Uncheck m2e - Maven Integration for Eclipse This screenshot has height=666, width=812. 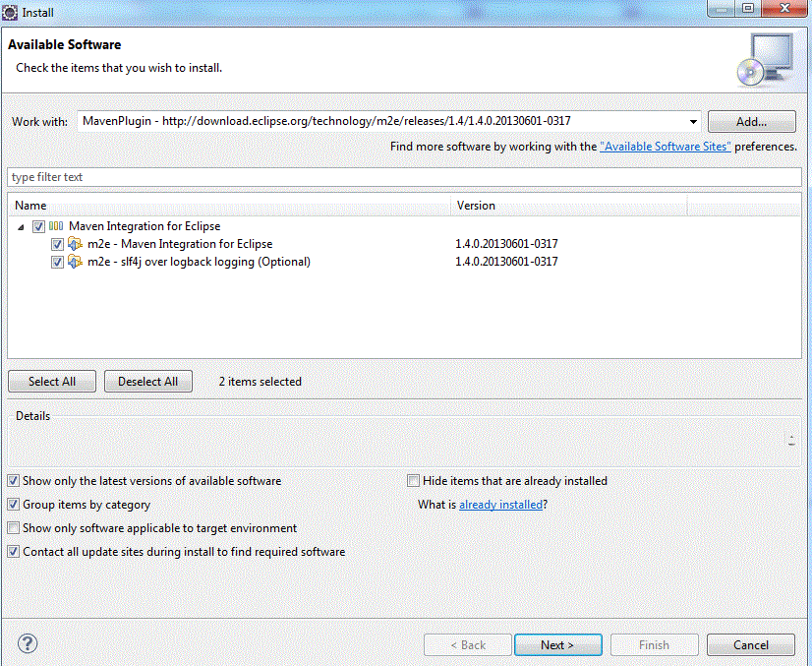point(57,244)
